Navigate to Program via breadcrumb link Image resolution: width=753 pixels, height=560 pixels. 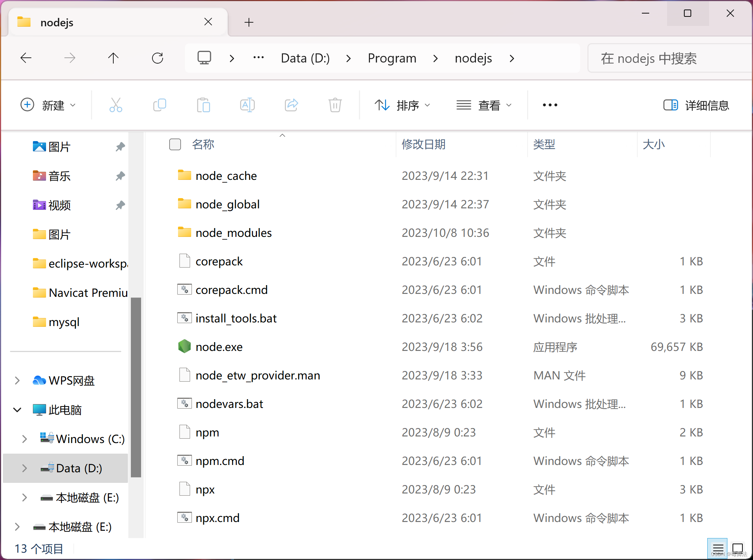[391, 58]
